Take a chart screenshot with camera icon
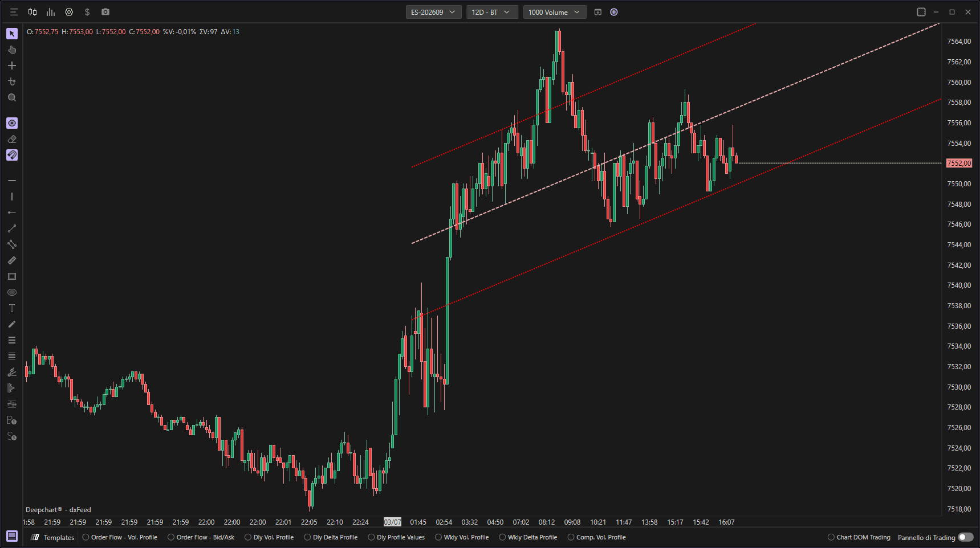 [105, 12]
